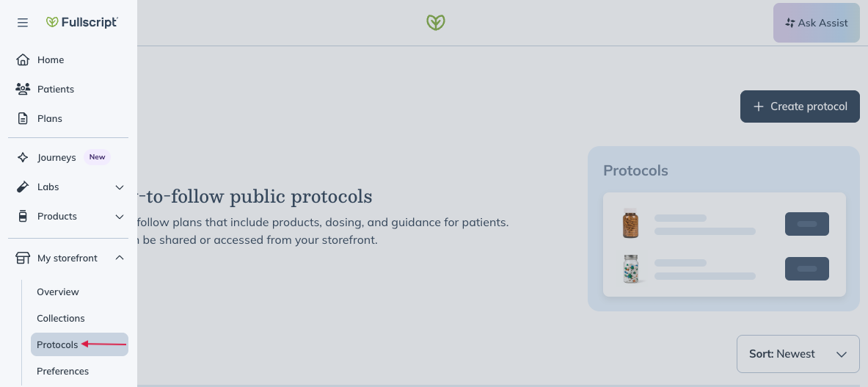Collapse the My storefront section chevron
Image resolution: width=868 pixels, height=387 pixels.
pyautogui.click(x=120, y=258)
